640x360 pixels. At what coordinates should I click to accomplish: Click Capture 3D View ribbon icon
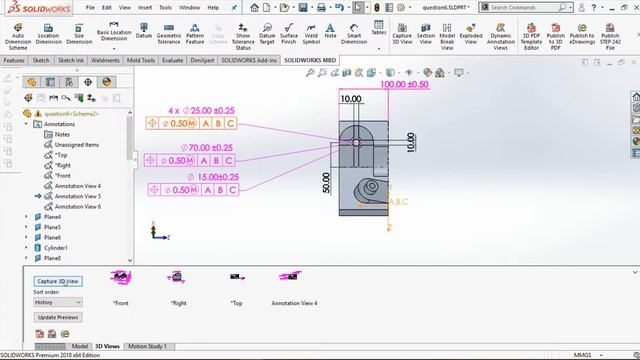click(x=402, y=33)
